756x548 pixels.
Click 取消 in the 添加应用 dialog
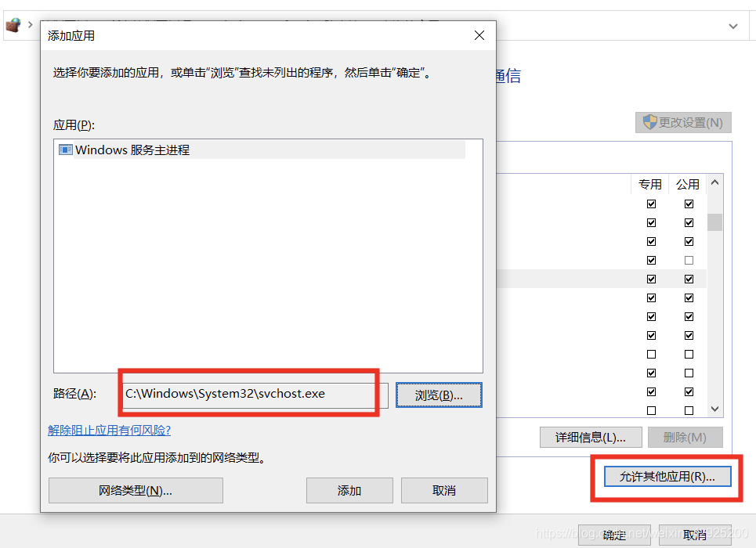click(x=444, y=490)
